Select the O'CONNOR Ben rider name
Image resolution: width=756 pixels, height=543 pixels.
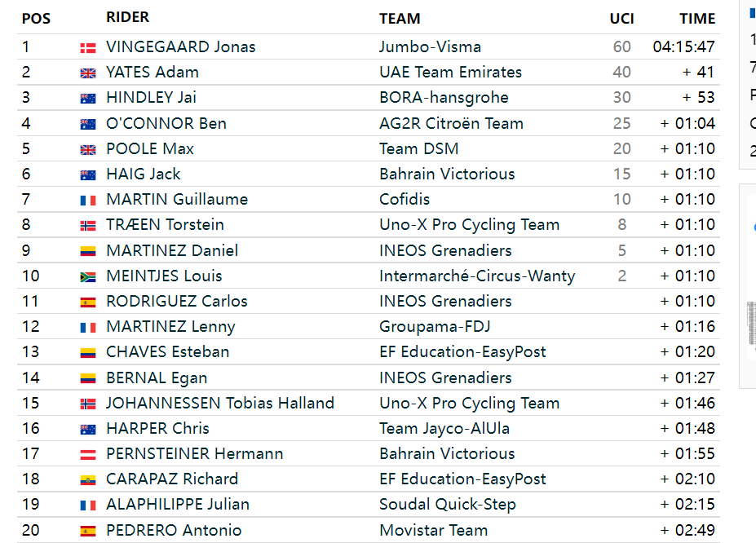point(166,123)
